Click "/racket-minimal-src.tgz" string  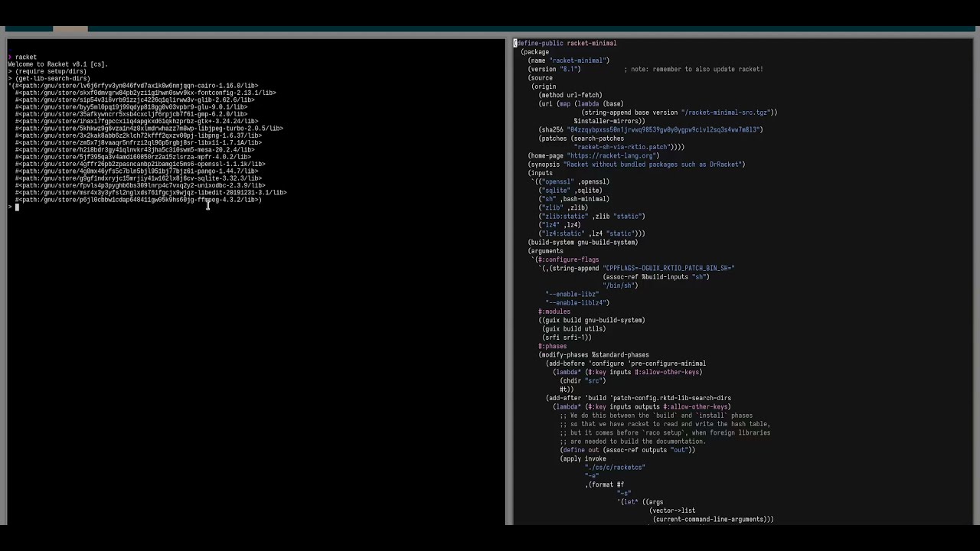pos(727,112)
